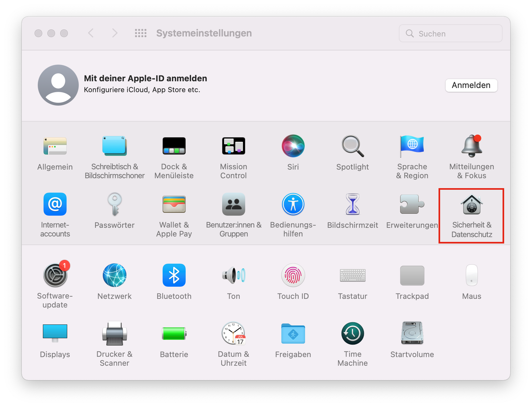
Task: Close the Systemeinstellungen window
Action: pos(38,33)
